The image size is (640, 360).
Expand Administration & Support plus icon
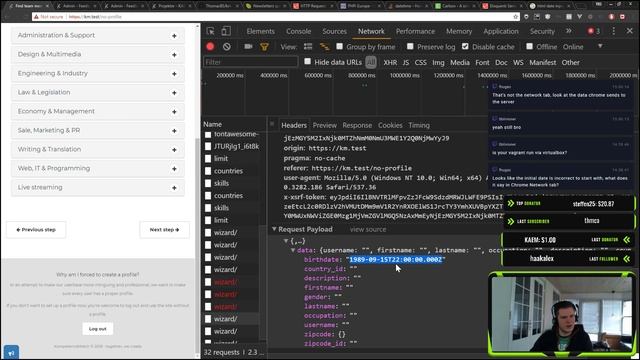click(174, 36)
